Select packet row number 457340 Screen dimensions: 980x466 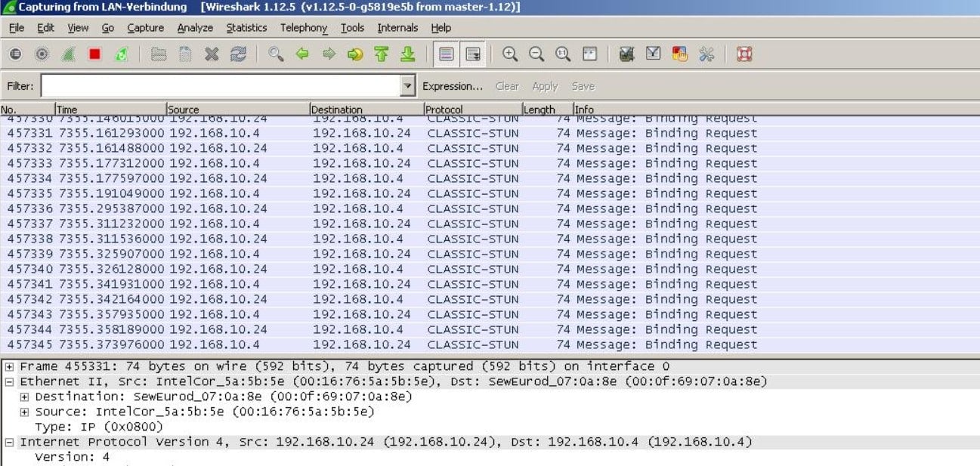coord(490,269)
